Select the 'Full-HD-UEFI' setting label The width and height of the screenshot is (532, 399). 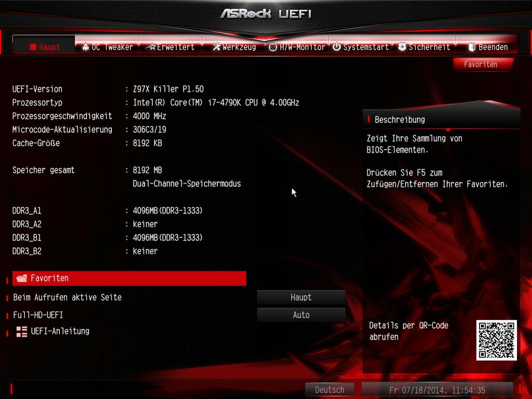[x=38, y=315]
